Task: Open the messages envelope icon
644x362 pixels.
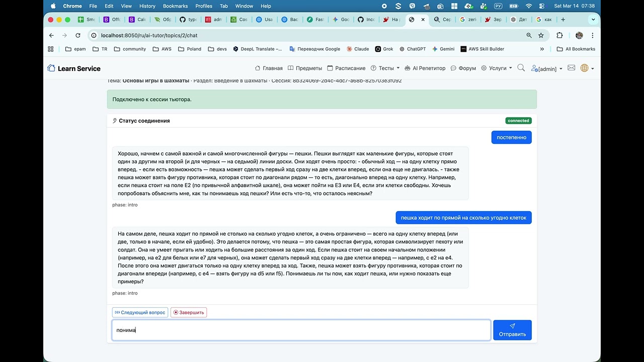Action: pos(572,68)
